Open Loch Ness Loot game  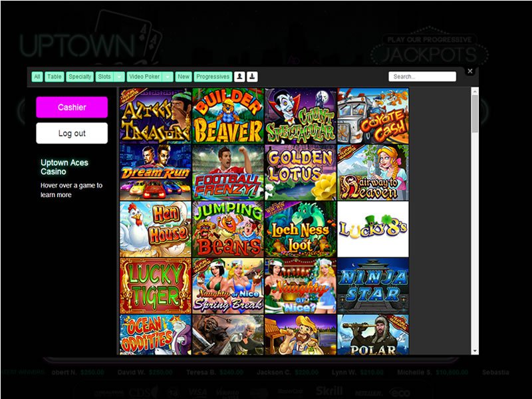(x=301, y=229)
